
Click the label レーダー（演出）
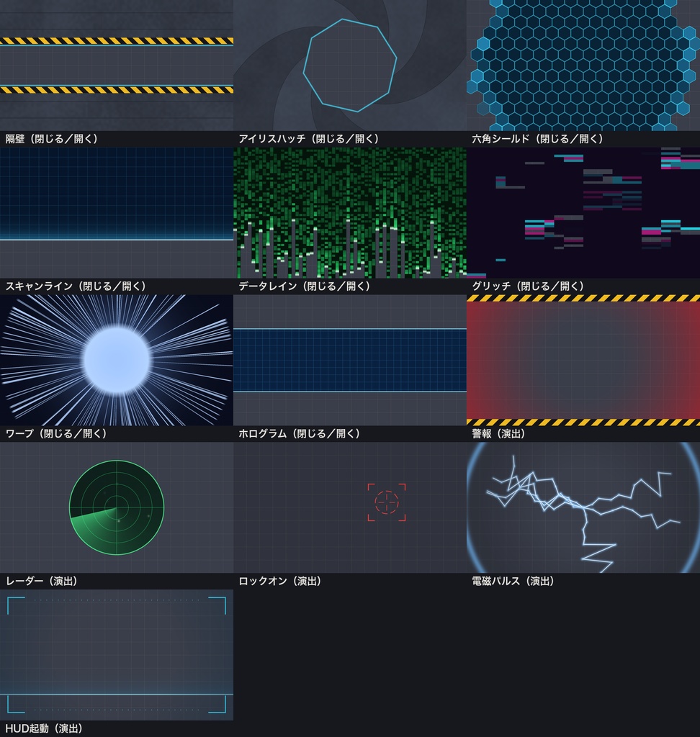tap(41, 582)
